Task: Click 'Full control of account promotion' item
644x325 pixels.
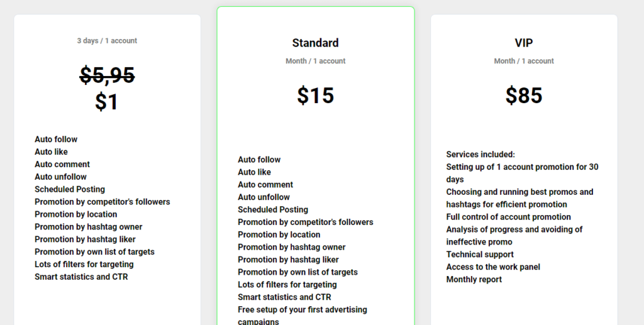Action: click(508, 217)
